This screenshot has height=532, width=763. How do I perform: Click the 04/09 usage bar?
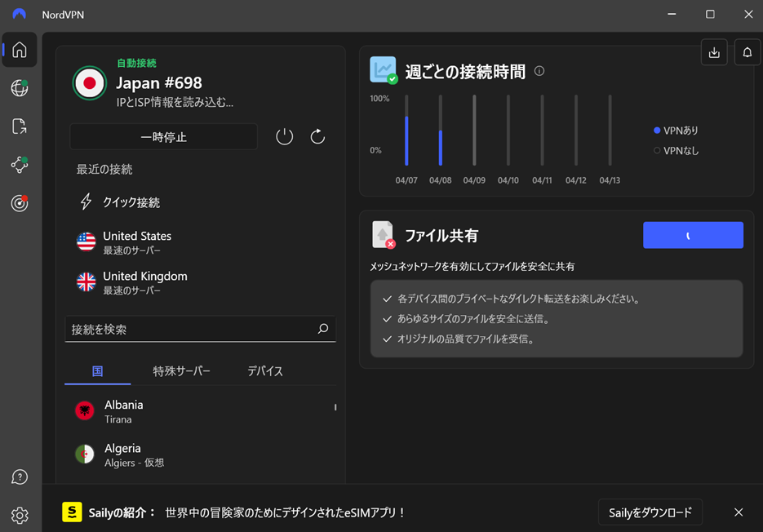click(474, 130)
